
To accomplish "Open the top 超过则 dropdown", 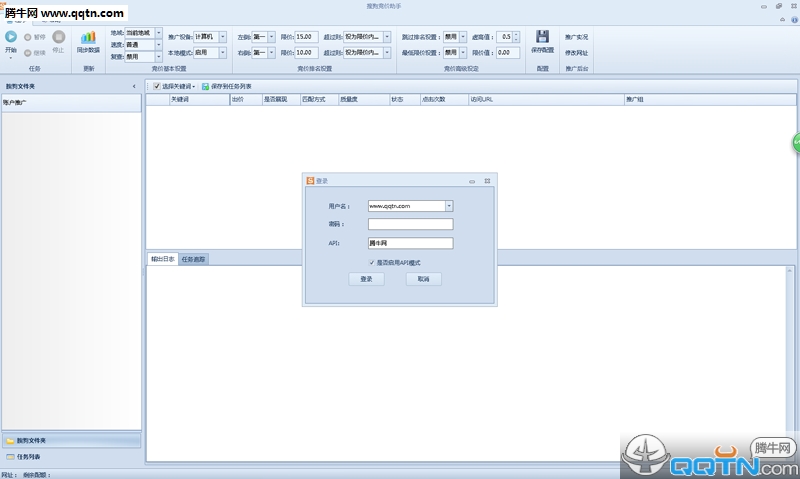I will [x=387, y=37].
